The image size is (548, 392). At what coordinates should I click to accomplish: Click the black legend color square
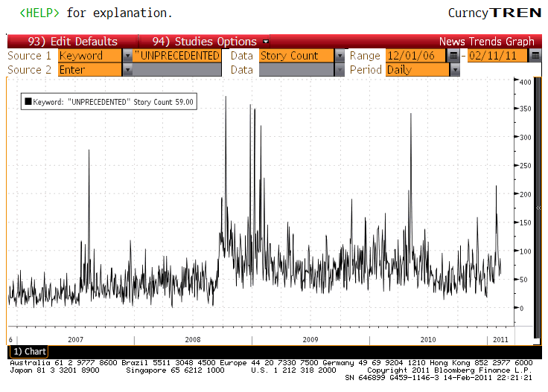pyautogui.click(x=28, y=102)
